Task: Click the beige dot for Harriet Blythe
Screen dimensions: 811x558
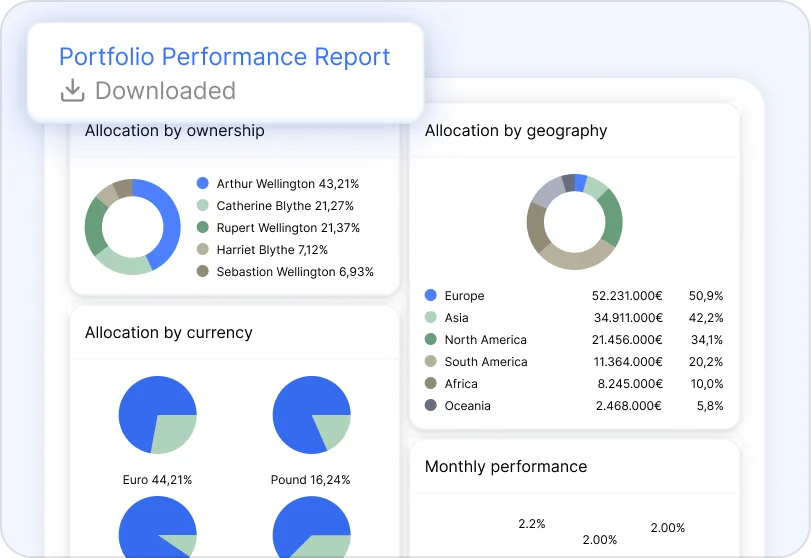Action: (x=203, y=249)
